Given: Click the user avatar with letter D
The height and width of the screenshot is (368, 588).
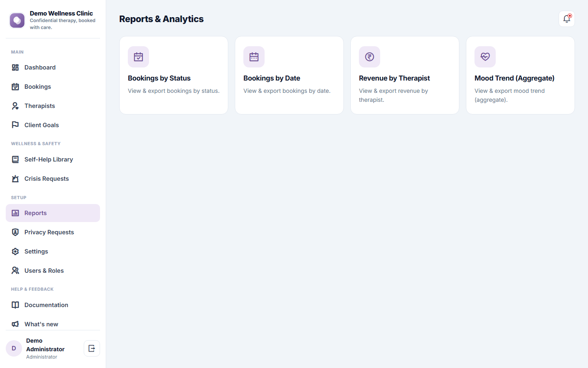Looking at the screenshot, I should (x=14, y=348).
